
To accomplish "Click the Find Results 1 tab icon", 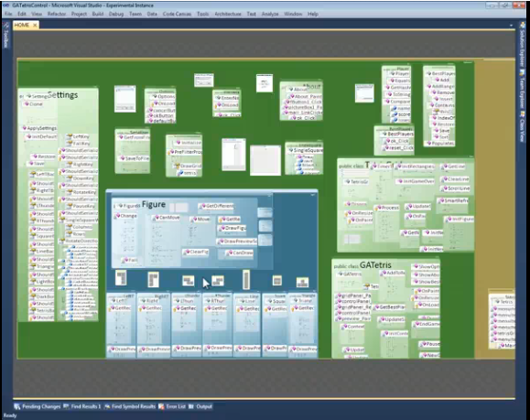I will click(x=66, y=407).
